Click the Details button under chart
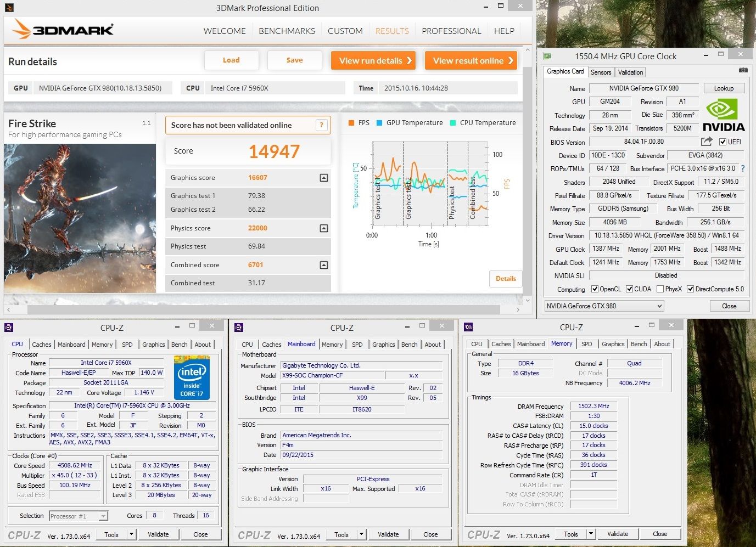This screenshot has height=547, width=756. [x=506, y=279]
